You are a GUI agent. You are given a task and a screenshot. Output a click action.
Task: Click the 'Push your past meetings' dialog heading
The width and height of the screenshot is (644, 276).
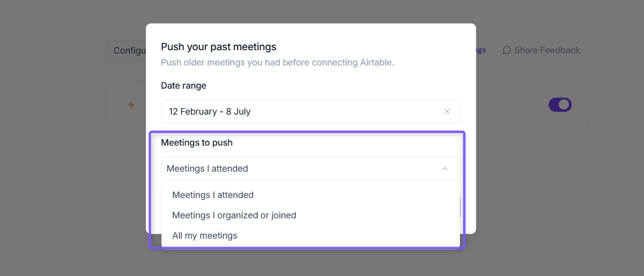(218, 47)
